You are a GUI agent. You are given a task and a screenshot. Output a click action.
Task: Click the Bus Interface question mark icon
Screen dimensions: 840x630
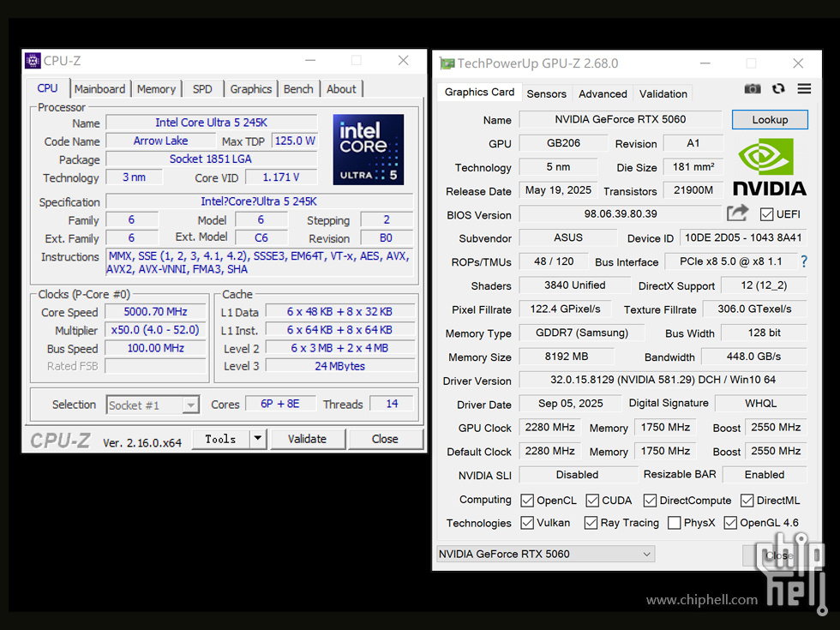[804, 261]
